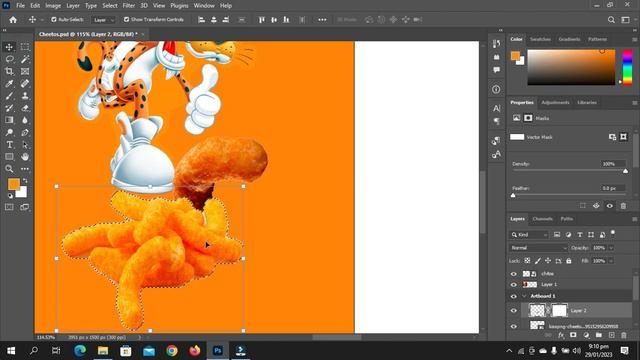The height and width of the screenshot is (360, 640).
Task: Select the History Brush tool
Action: [9, 108]
